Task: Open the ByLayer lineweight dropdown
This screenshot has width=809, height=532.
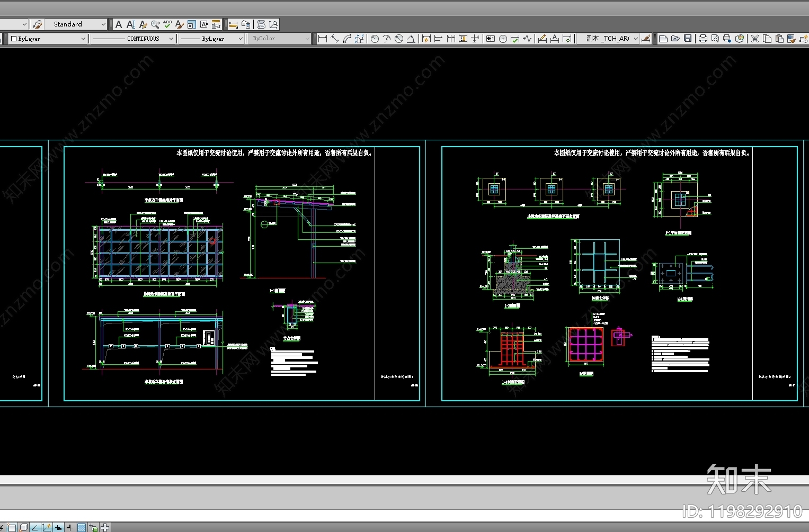Action: tap(211, 39)
